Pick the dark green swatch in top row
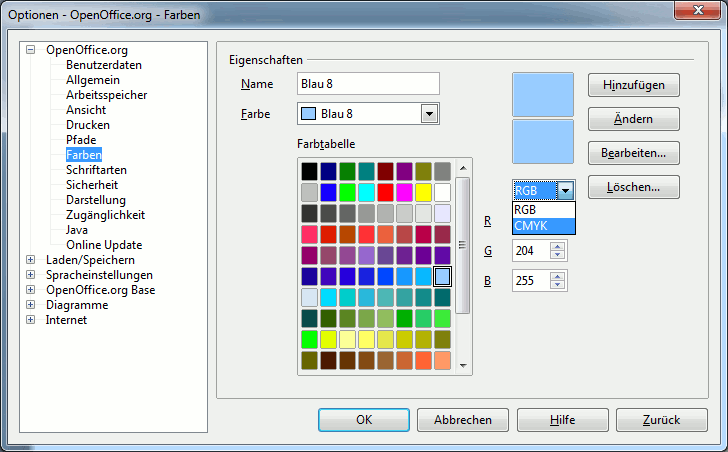 click(347, 171)
